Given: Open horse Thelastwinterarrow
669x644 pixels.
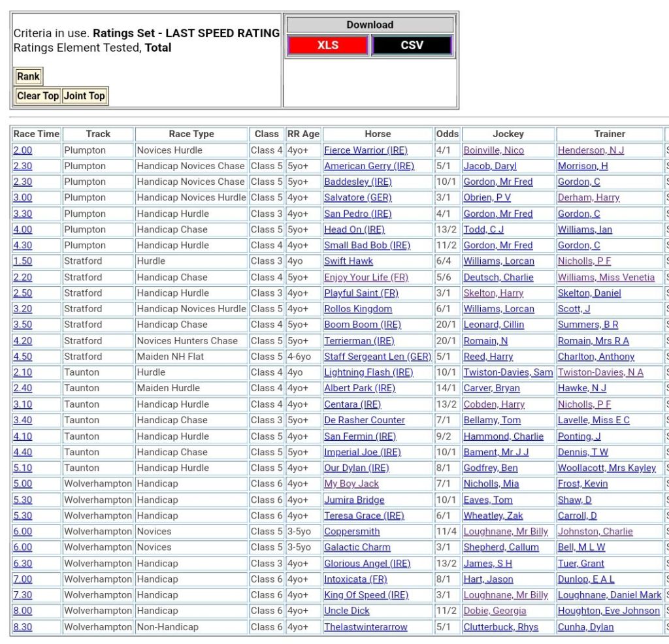Looking at the screenshot, I should pyautogui.click(x=365, y=627).
